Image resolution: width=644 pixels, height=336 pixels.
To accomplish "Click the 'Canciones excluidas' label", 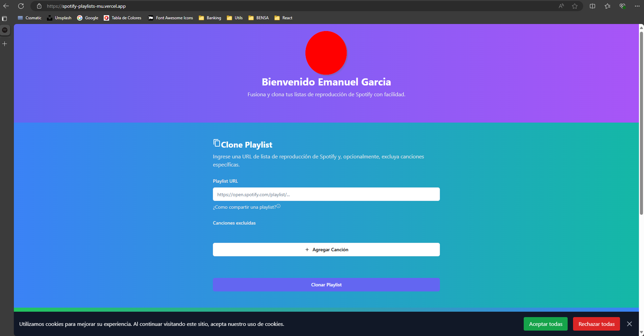I will tap(234, 223).
